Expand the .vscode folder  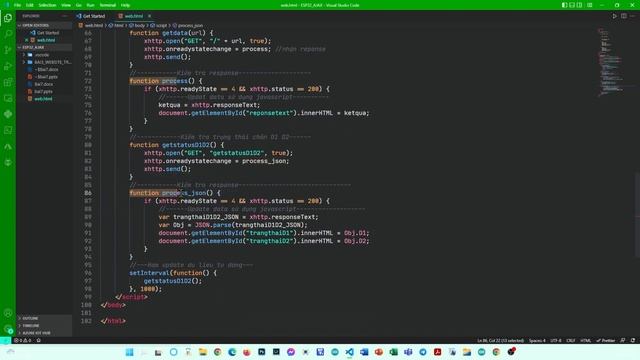44,55
